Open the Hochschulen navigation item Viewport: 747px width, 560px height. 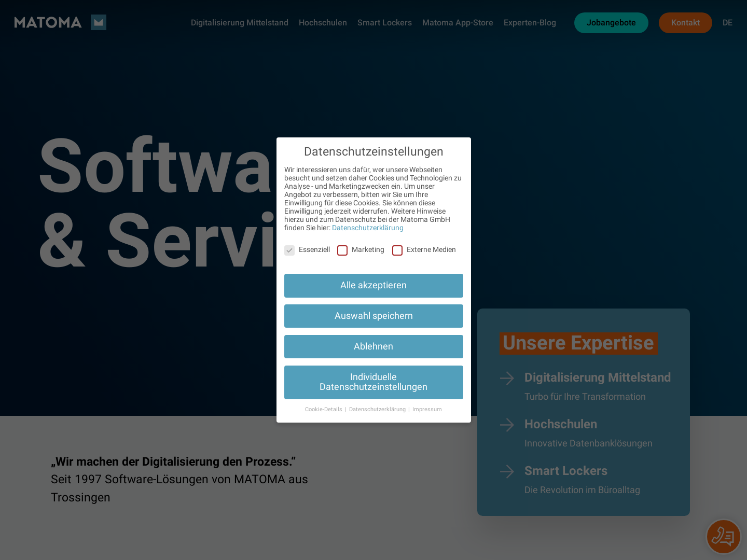point(323,23)
